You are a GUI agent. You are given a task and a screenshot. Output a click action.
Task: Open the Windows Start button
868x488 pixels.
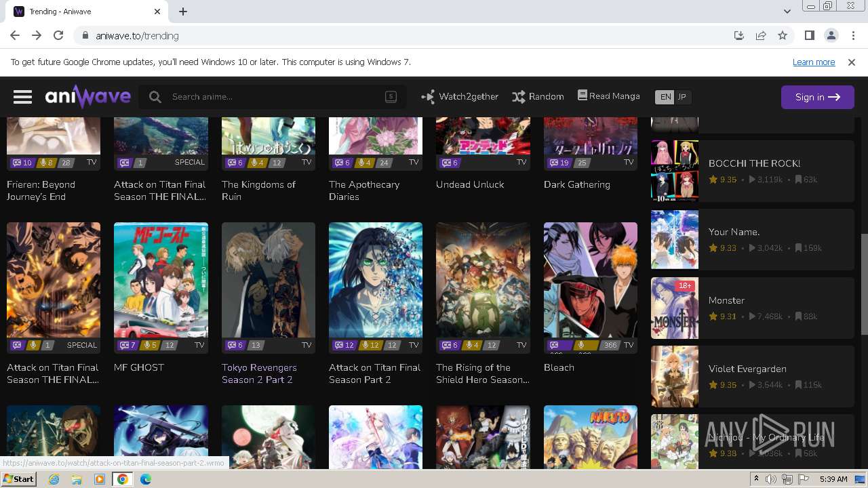(x=18, y=479)
